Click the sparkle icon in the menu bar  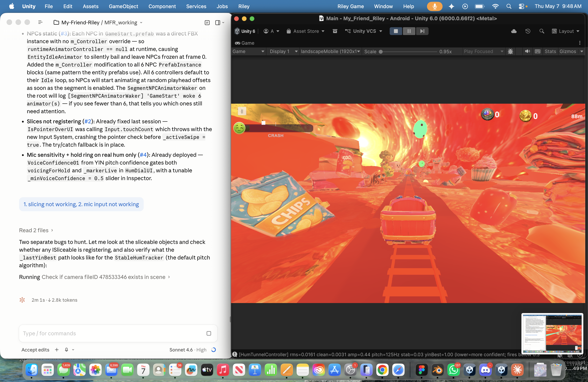click(x=451, y=6)
